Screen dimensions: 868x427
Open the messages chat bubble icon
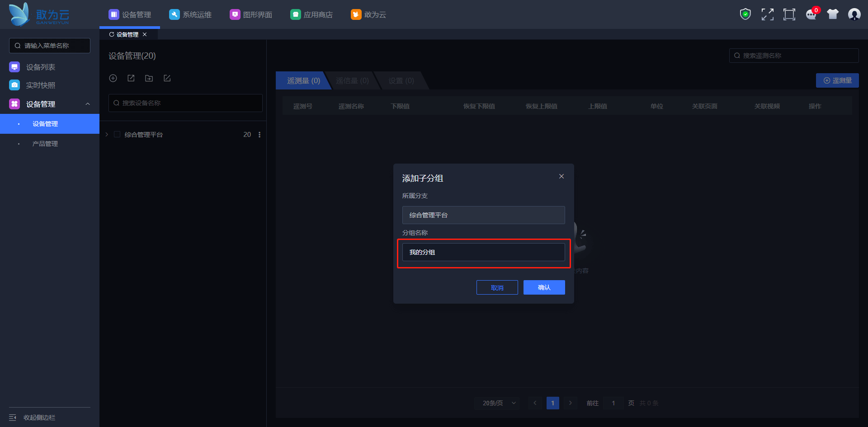coord(811,14)
